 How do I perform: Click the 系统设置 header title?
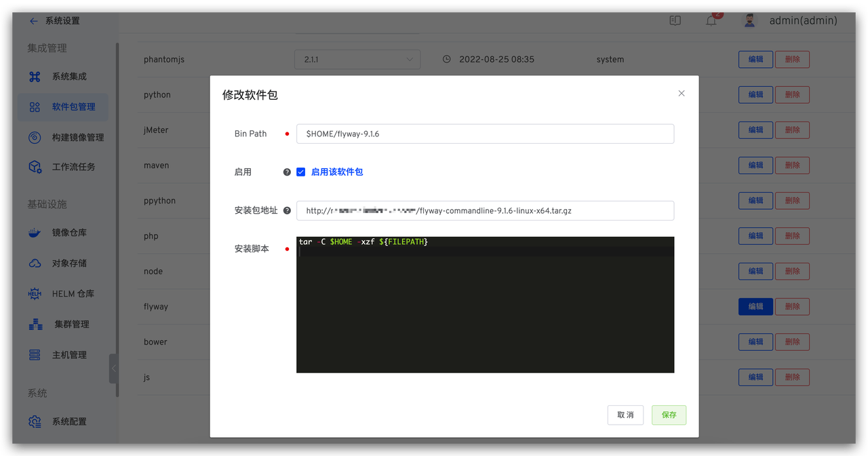(62, 21)
